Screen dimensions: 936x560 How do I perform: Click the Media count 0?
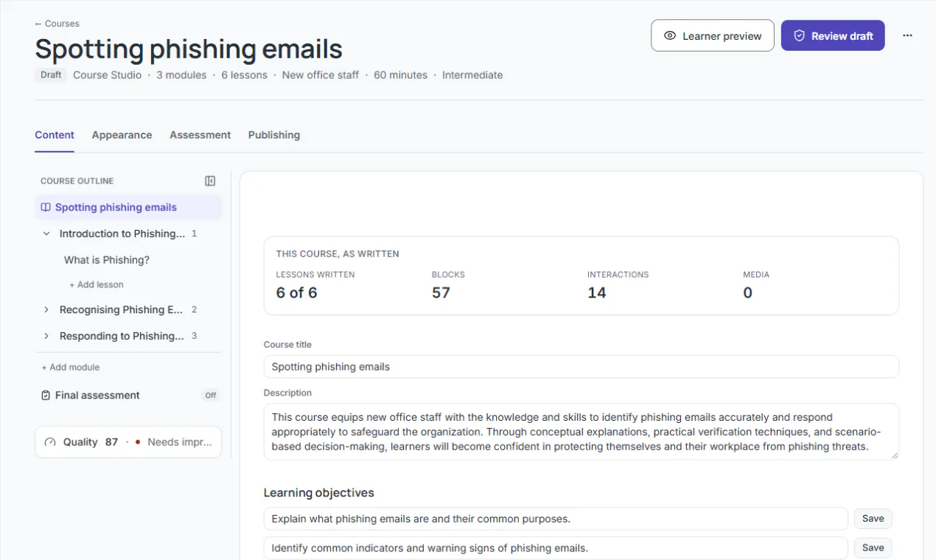[747, 293]
